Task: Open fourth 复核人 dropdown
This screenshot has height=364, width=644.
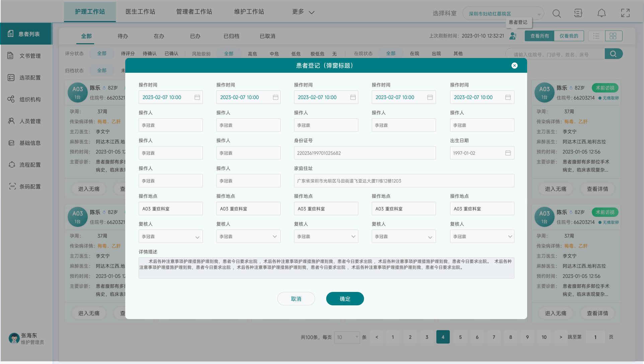Action: coord(404,236)
